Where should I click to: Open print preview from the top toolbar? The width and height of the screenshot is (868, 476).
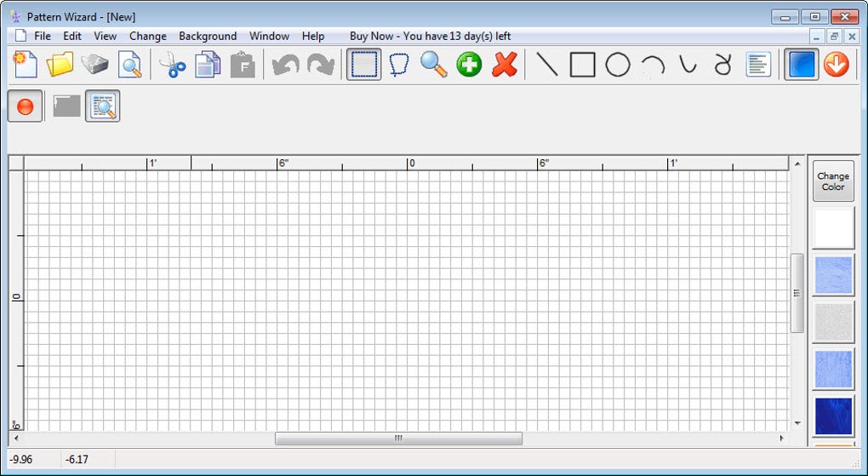(130, 64)
